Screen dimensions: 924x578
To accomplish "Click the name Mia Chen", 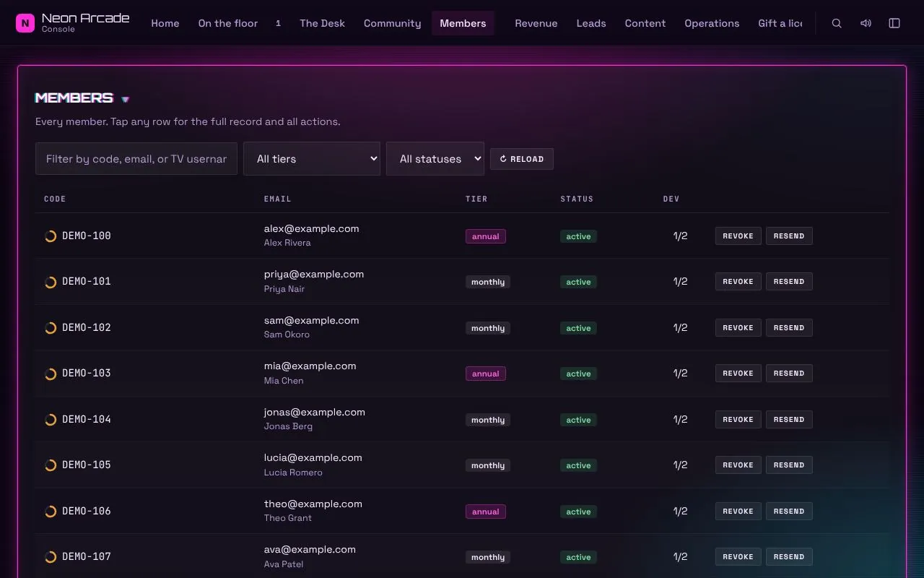I will (284, 380).
